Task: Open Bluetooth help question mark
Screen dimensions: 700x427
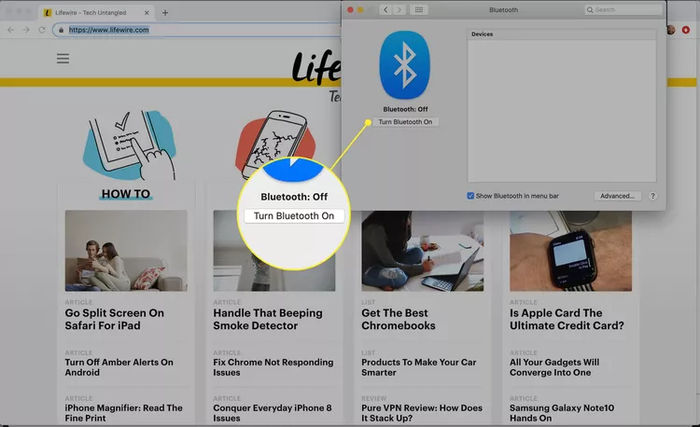Action: click(653, 196)
